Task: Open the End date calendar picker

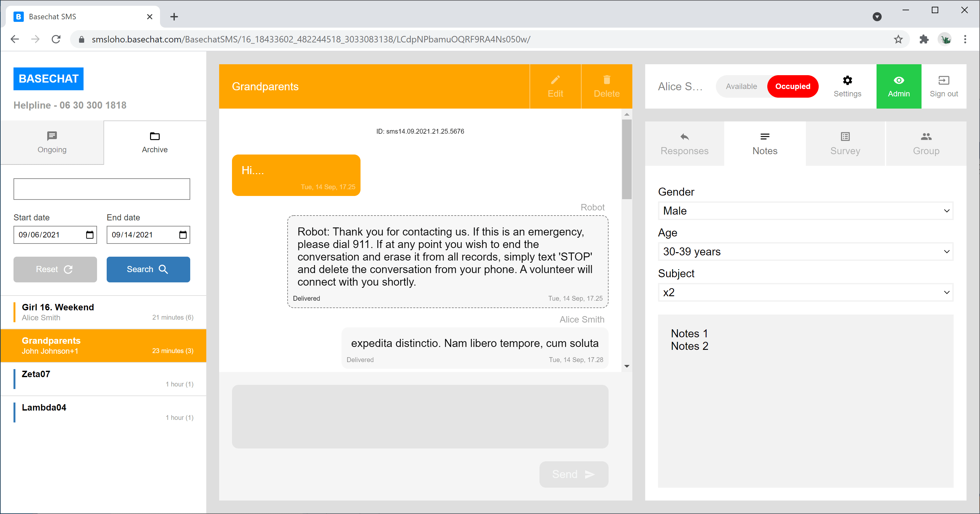Action: tap(183, 235)
